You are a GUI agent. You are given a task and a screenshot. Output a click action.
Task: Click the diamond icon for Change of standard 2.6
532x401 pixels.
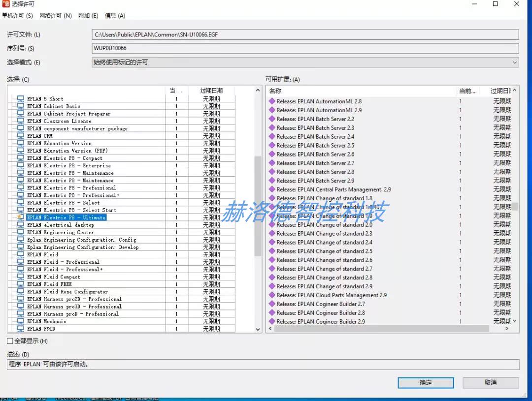click(x=272, y=260)
